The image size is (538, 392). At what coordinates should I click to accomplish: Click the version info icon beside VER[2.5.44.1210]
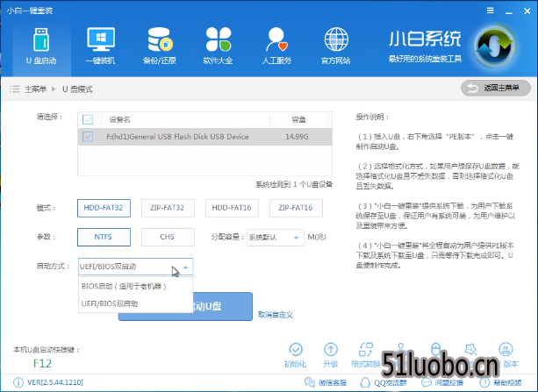pos(18,382)
